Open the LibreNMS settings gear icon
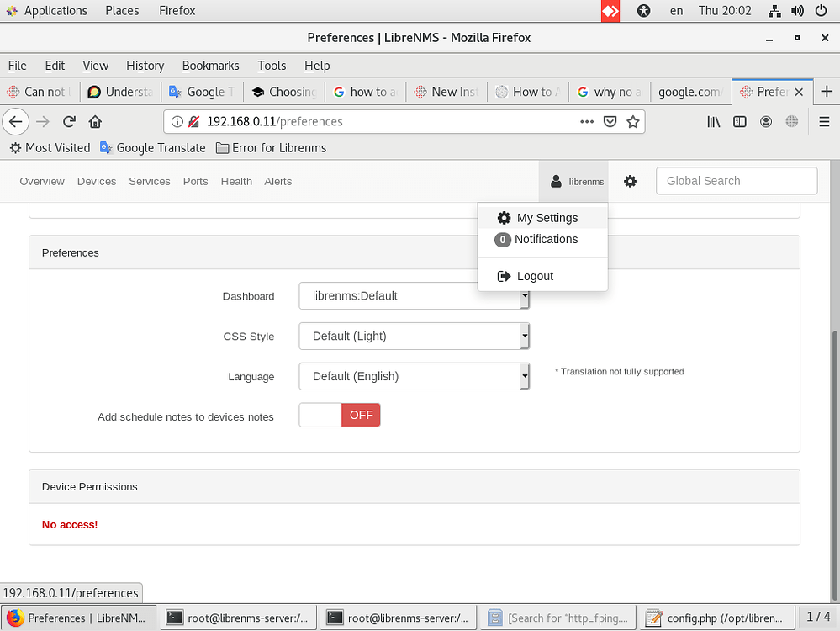The height and width of the screenshot is (631, 840). (x=630, y=180)
